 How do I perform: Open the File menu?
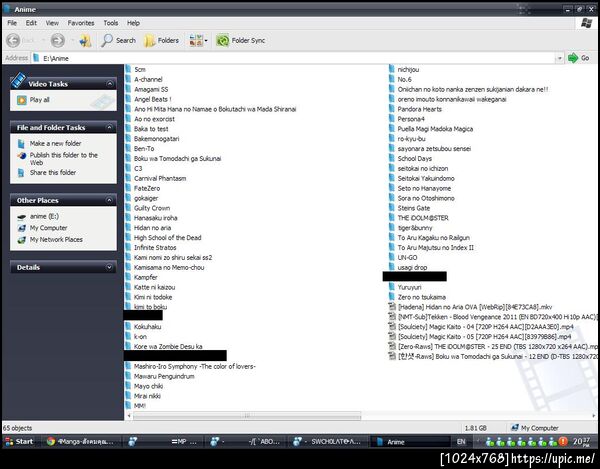pyautogui.click(x=12, y=23)
